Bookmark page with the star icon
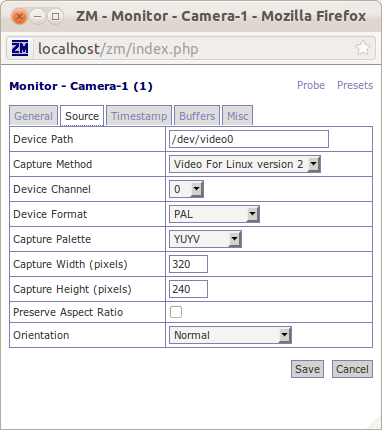The height and width of the screenshot is (430, 382). click(363, 48)
